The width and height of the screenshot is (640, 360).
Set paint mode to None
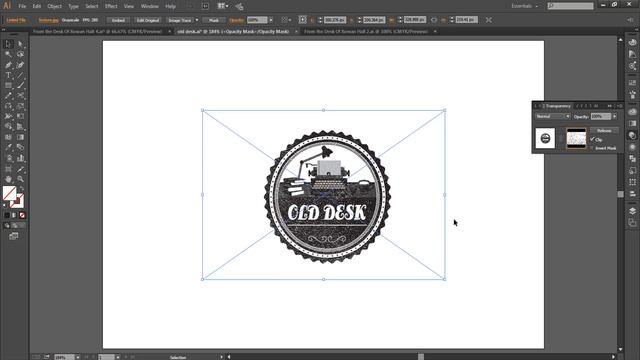[22, 215]
